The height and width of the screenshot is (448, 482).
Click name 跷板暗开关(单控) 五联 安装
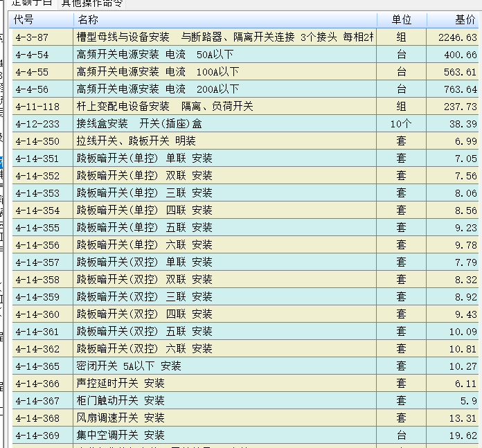point(145,228)
